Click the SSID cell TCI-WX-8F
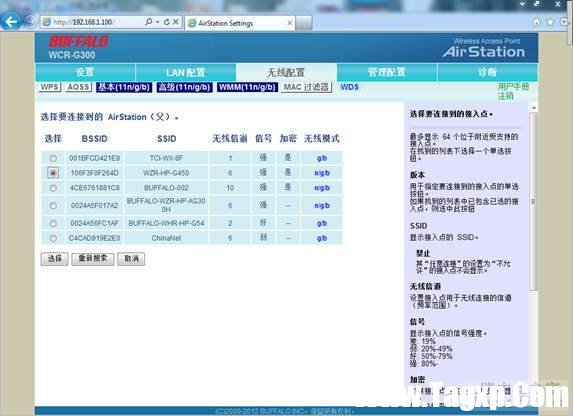 click(166, 158)
